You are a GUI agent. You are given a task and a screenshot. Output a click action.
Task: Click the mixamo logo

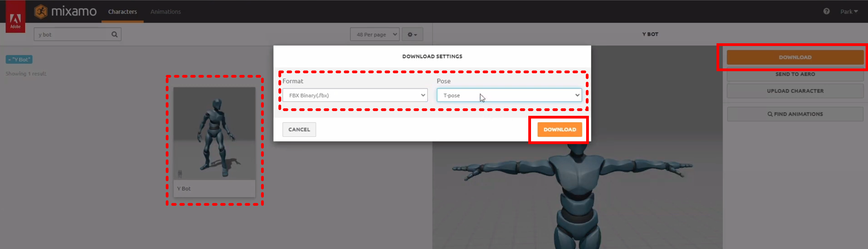coord(65,11)
